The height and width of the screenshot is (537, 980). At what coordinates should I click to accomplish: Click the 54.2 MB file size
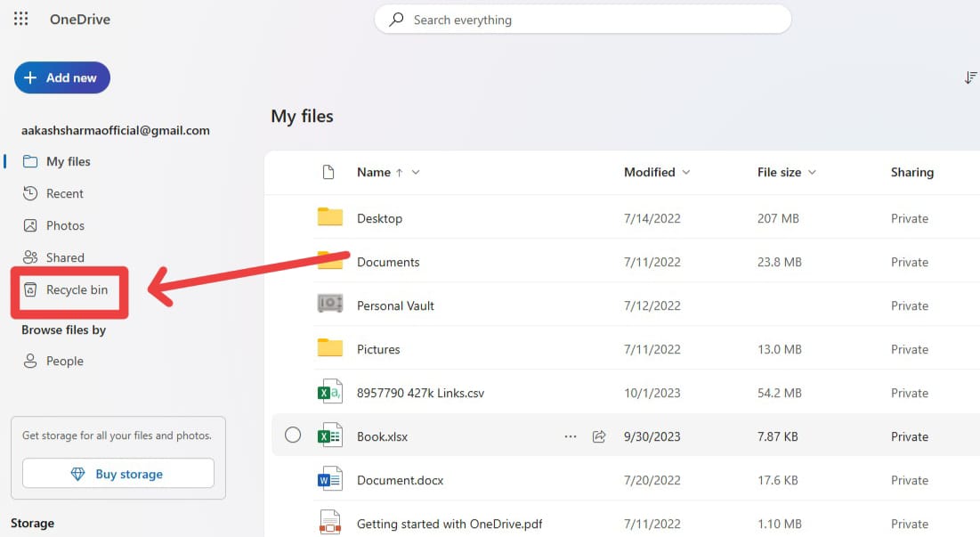click(x=780, y=393)
